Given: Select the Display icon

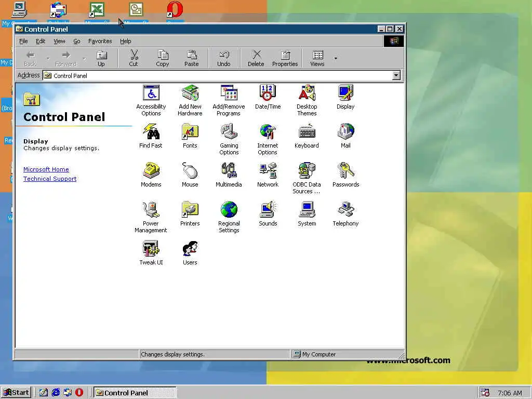Looking at the screenshot, I should click(345, 97).
